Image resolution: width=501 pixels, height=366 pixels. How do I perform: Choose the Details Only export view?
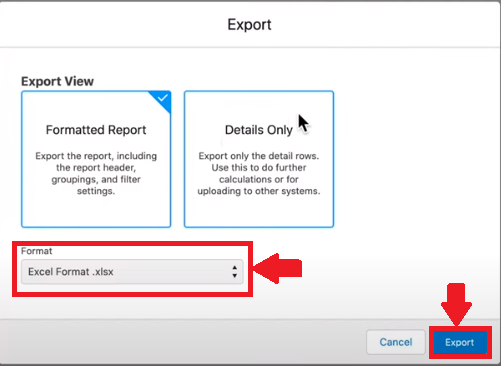tap(259, 159)
